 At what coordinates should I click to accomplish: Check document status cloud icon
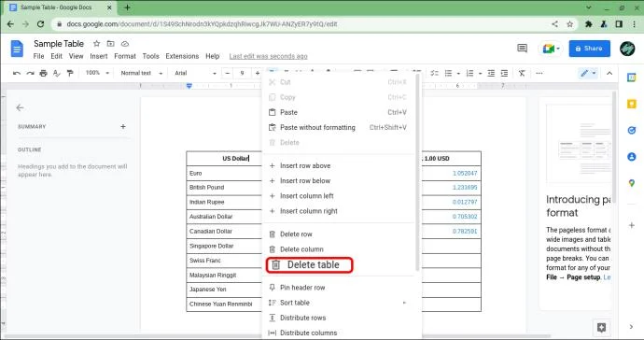click(125, 44)
